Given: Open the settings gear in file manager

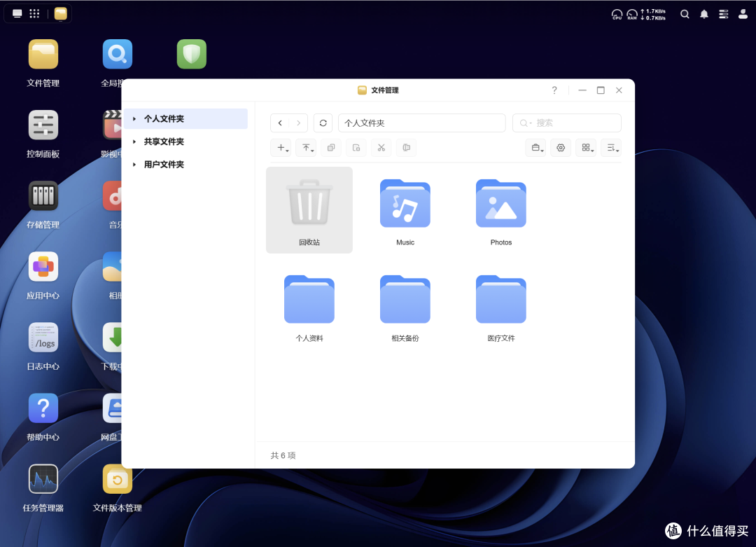Looking at the screenshot, I should (560, 148).
